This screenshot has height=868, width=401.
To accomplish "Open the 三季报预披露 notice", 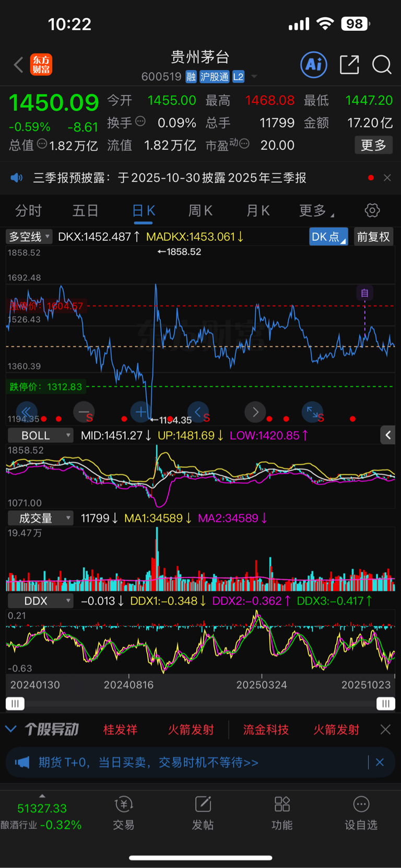I will coord(170,178).
